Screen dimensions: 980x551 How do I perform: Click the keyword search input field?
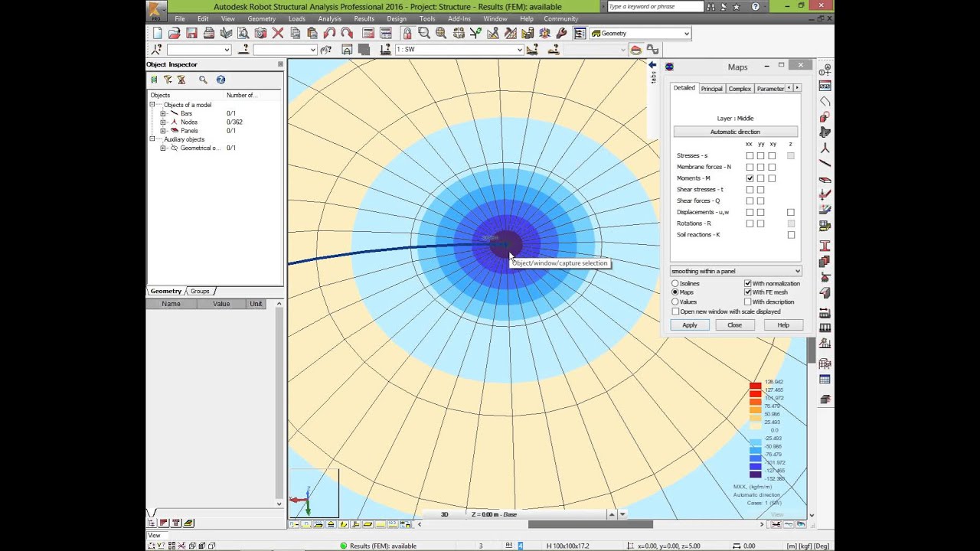point(655,6)
